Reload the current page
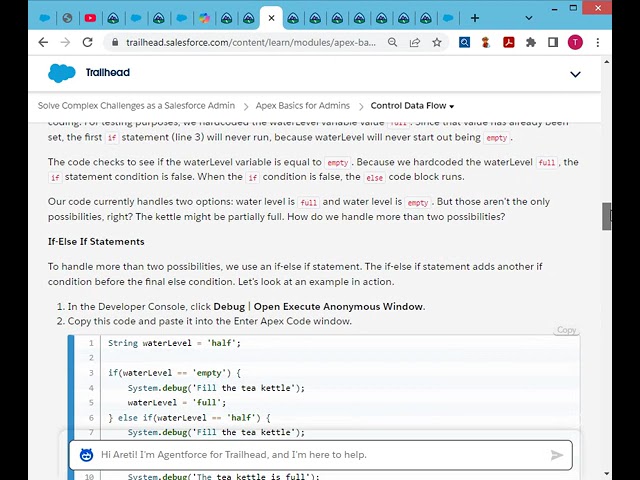 coord(87,42)
